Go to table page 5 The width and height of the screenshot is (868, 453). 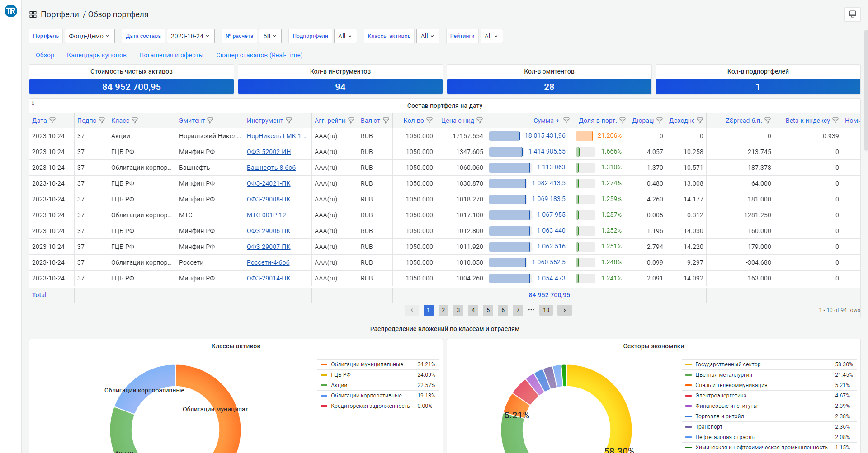pos(488,310)
